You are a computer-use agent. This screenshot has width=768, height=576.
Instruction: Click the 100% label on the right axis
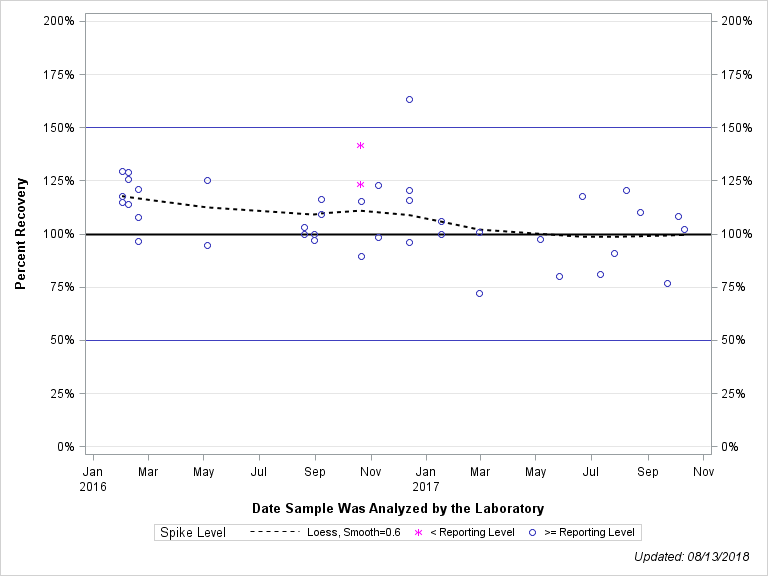(737, 234)
